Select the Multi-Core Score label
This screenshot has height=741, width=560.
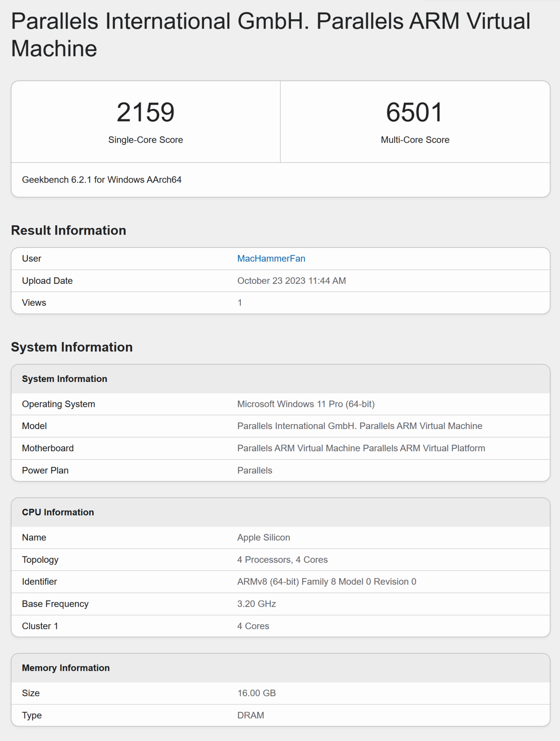415,140
